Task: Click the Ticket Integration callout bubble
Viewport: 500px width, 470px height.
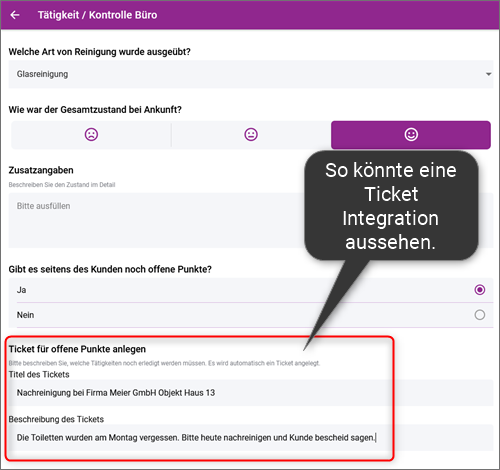Action: pos(391,206)
